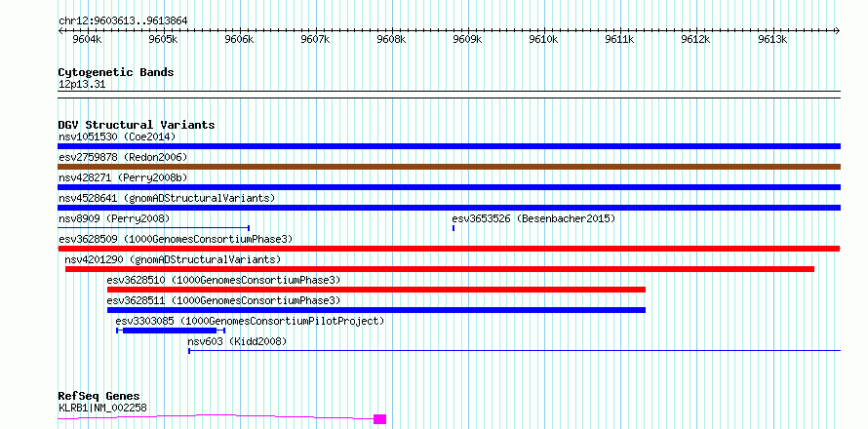Viewport: 868px width, 429px height.
Task: Select the thin nsv8909 (Perry2008) feature line
Action: coord(154,227)
